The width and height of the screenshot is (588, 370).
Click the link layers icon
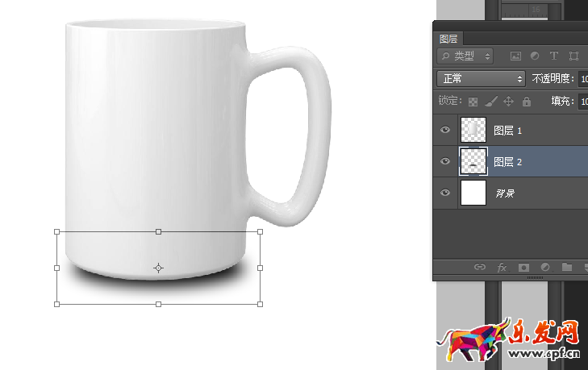coord(480,267)
